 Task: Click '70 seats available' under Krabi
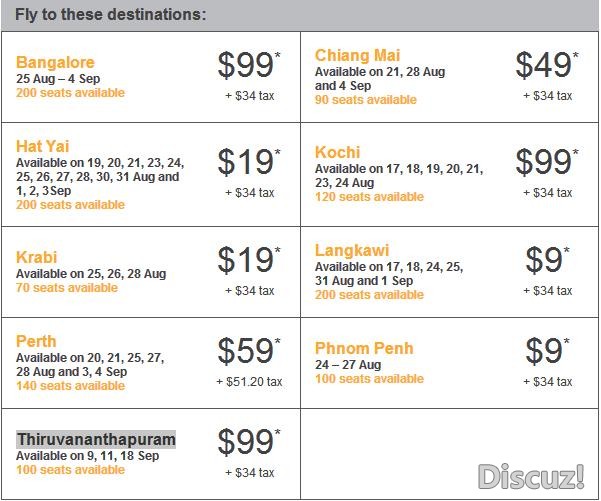(67, 287)
